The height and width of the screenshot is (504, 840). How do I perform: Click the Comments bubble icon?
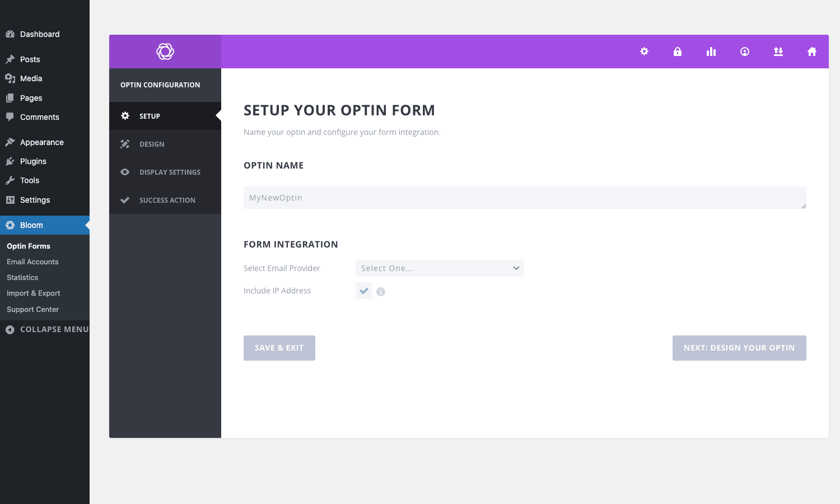point(10,117)
